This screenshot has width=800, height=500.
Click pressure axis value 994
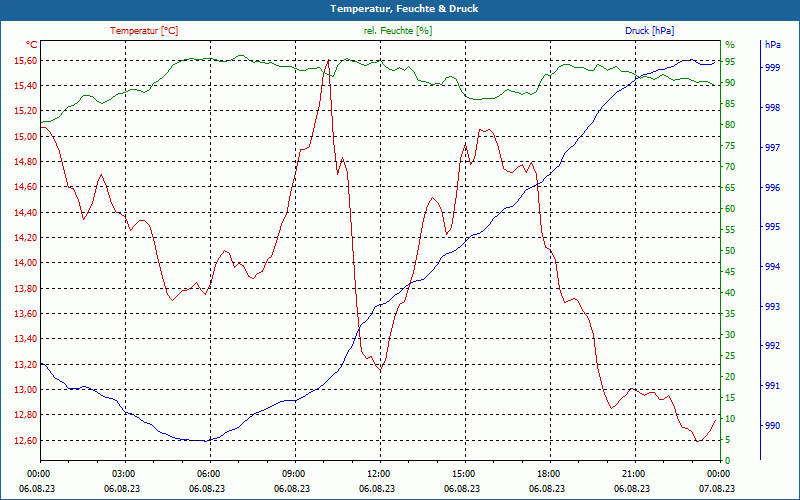pyautogui.click(x=772, y=266)
